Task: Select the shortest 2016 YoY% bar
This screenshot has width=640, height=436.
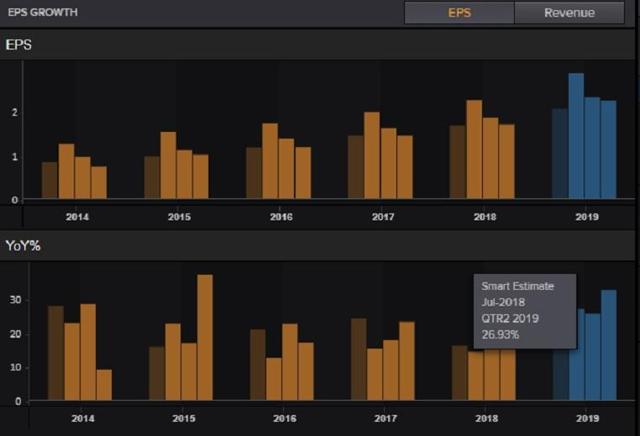Action: pos(273,379)
